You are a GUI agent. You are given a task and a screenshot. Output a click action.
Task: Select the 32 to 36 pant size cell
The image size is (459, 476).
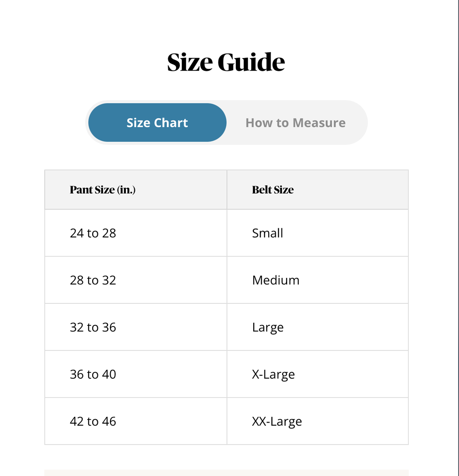[x=93, y=327]
